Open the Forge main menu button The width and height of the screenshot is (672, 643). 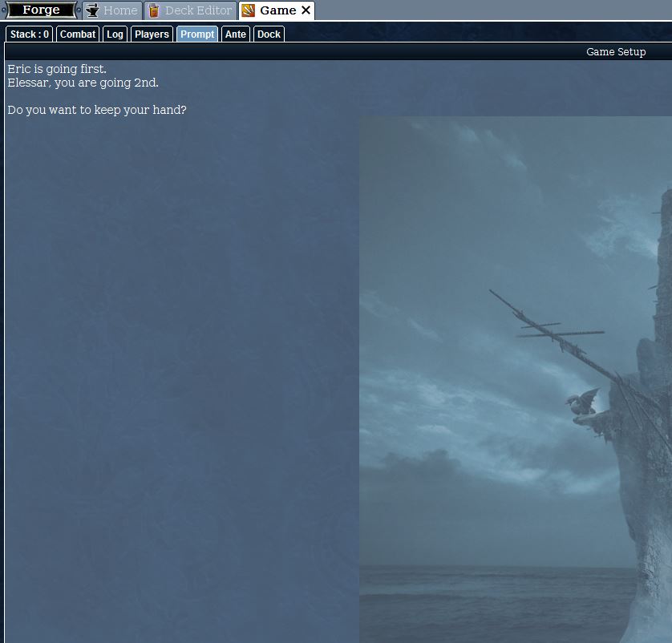pyautogui.click(x=41, y=10)
